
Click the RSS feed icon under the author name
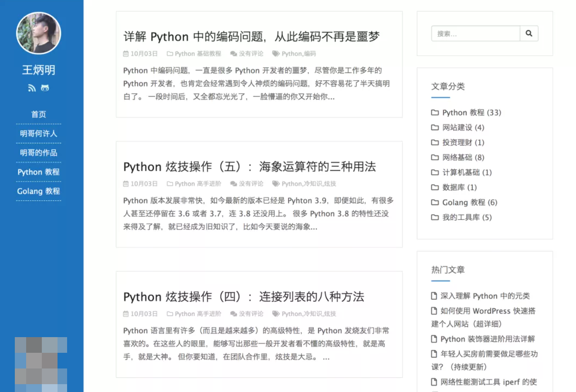point(32,88)
